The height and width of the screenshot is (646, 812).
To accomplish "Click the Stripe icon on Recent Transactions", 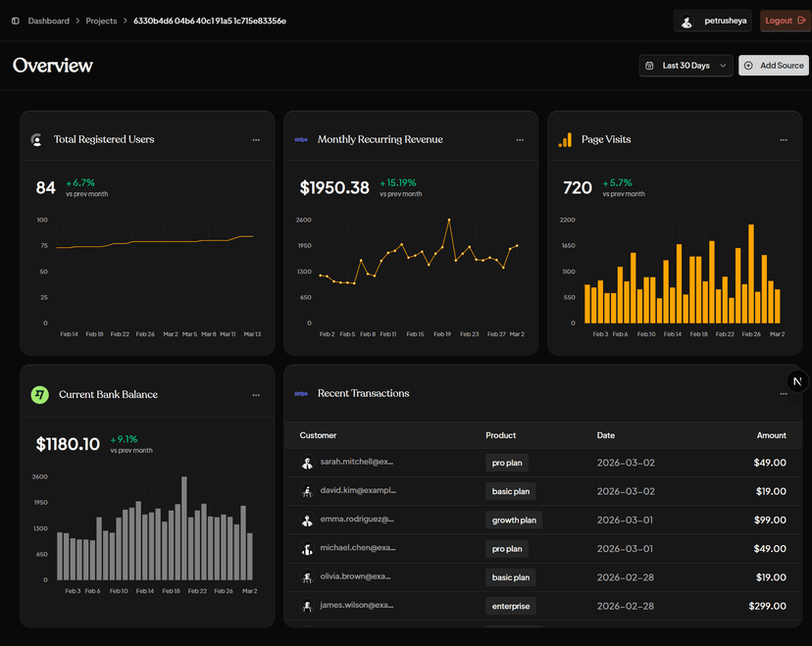I will click(301, 393).
